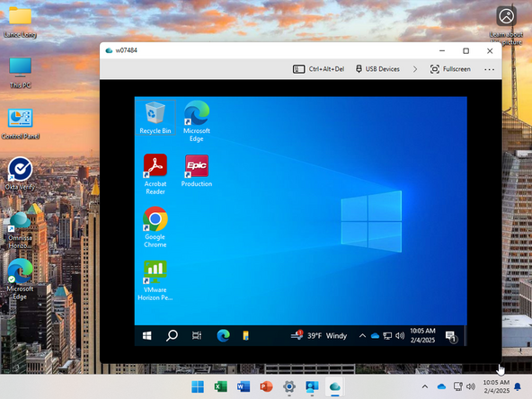This screenshot has width=532, height=399.
Task: Open the three-dot more options menu
Action: (x=489, y=69)
